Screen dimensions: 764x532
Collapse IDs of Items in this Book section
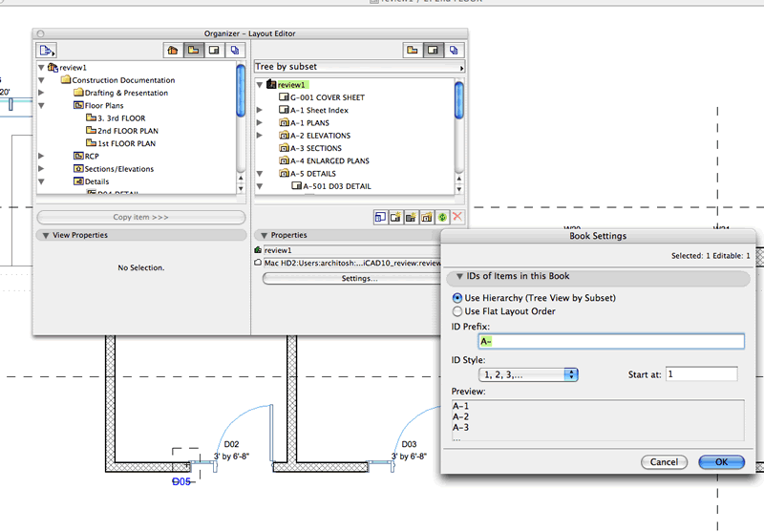[x=459, y=277]
